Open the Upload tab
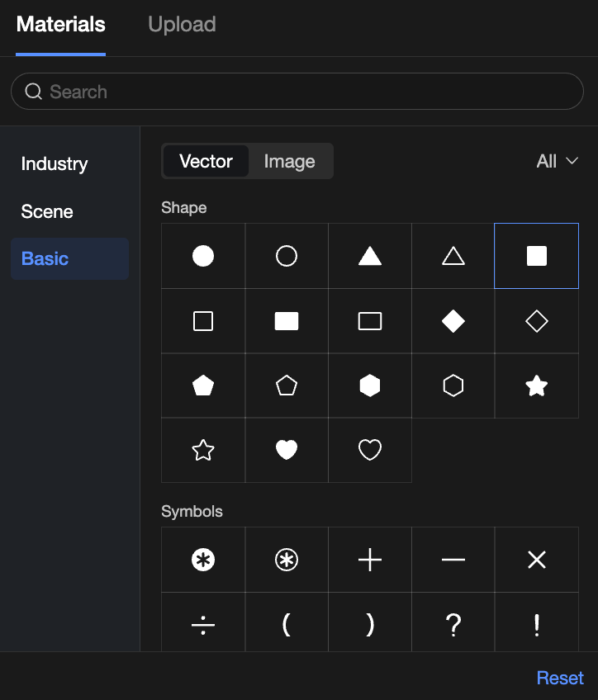This screenshot has width=598, height=700. [182, 25]
